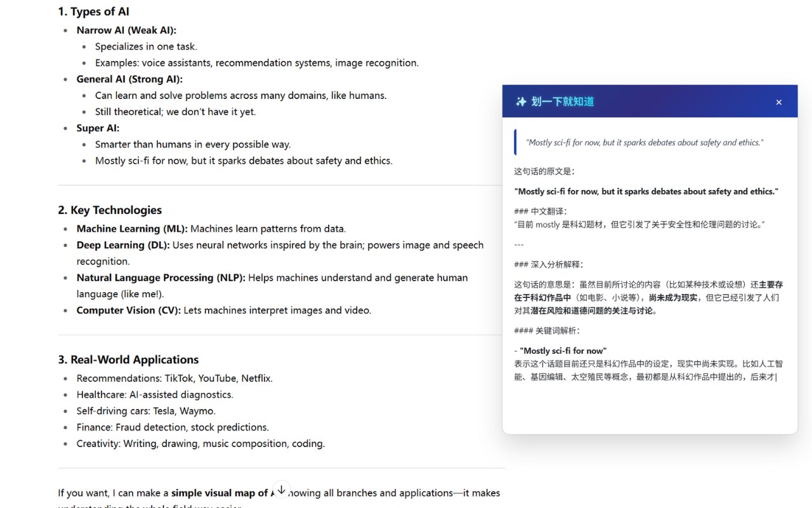Click 'Deep Learning (DL):' bold label

click(x=123, y=245)
